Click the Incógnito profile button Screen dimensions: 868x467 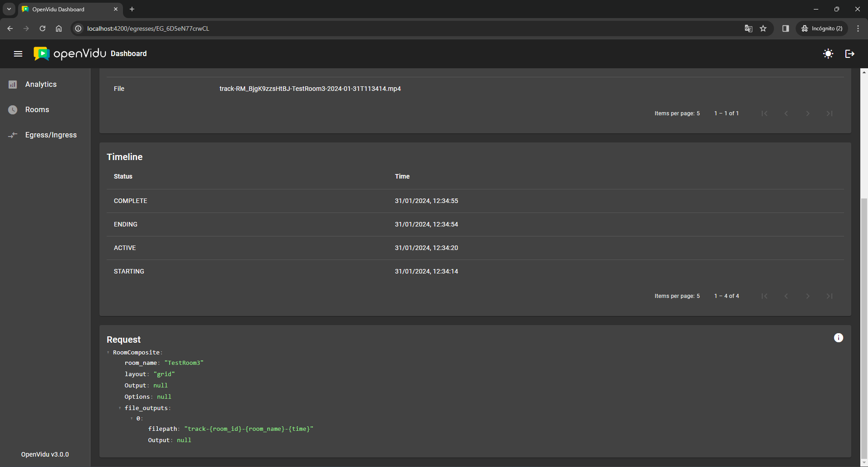[822, 28]
